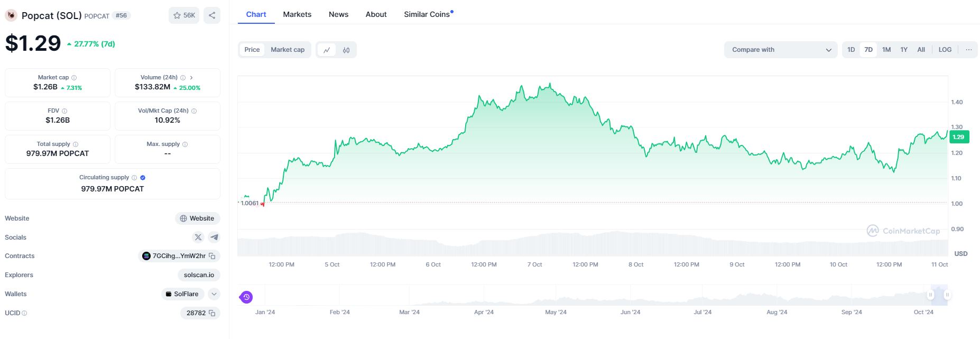Click the 1.0061 starting price marker
This screenshot has height=339, width=980.
(x=250, y=203)
